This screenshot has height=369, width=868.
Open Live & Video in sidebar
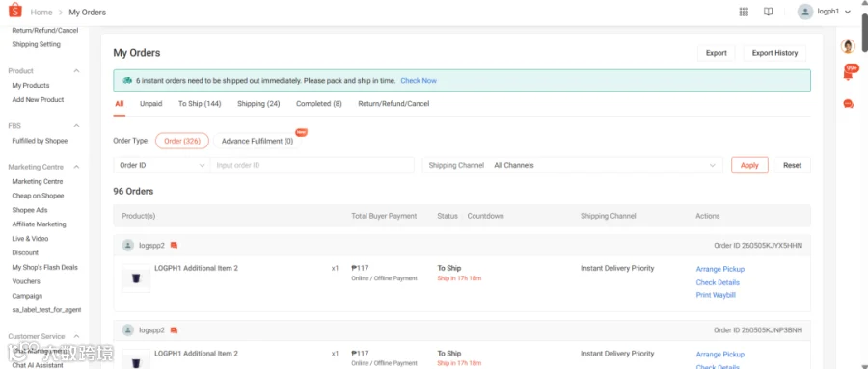[30, 238]
